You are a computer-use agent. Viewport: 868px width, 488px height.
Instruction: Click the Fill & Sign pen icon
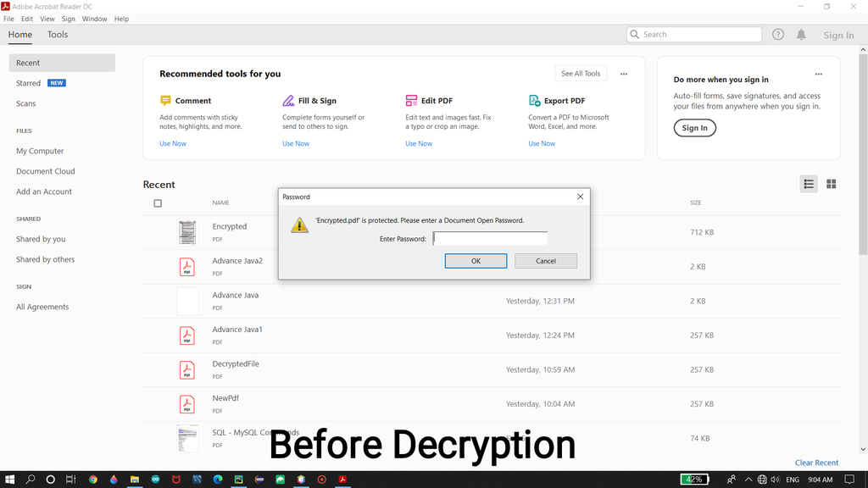point(288,100)
